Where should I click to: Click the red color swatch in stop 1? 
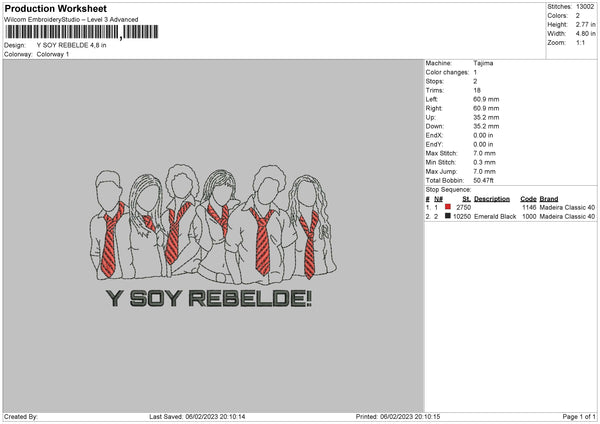coord(448,207)
